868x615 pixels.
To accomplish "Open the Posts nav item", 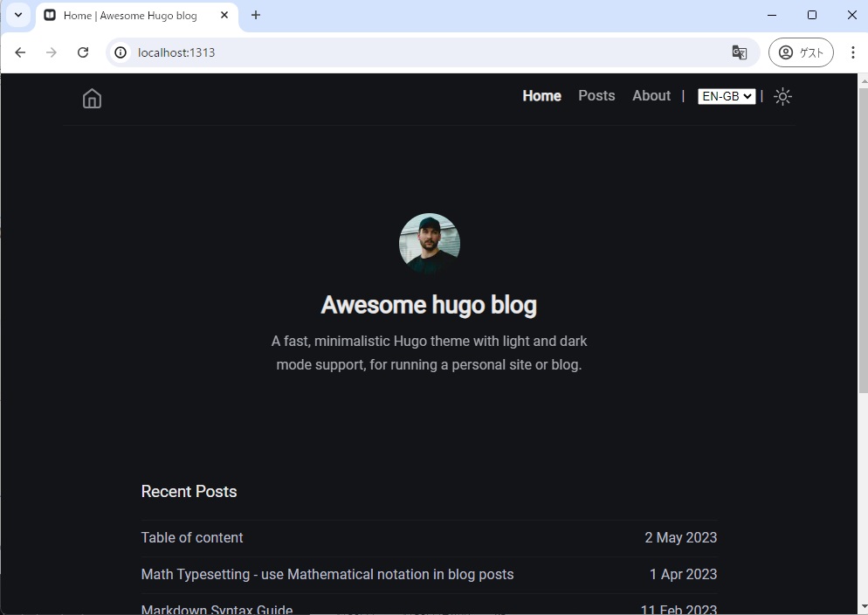I will [x=596, y=96].
